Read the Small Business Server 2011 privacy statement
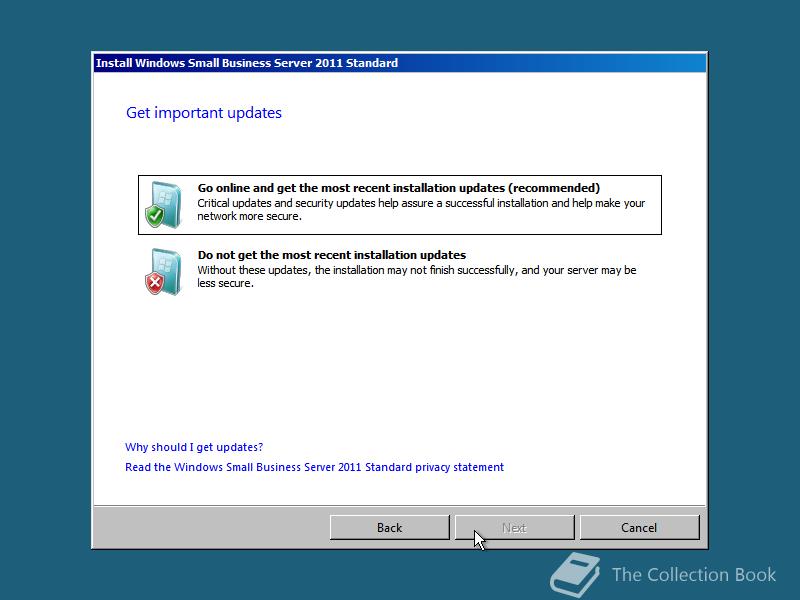 pos(314,467)
